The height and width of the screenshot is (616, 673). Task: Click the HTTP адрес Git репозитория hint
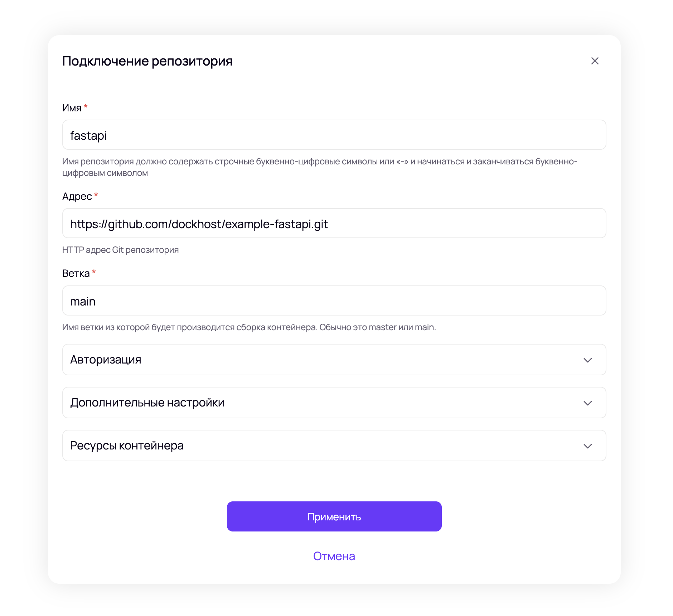point(120,250)
